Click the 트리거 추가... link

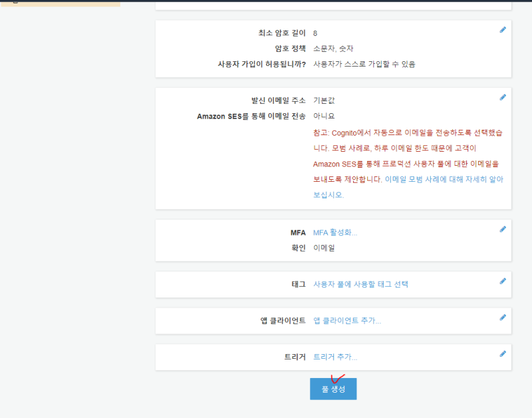pyautogui.click(x=335, y=357)
